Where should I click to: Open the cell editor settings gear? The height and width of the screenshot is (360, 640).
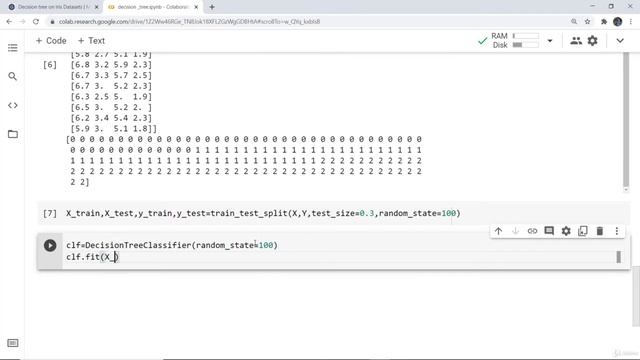566,231
